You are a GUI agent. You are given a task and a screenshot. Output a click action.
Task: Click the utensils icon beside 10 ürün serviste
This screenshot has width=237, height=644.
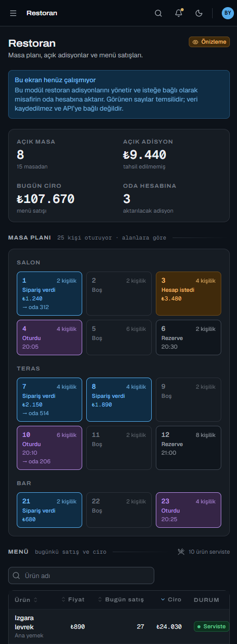tap(182, 552)
